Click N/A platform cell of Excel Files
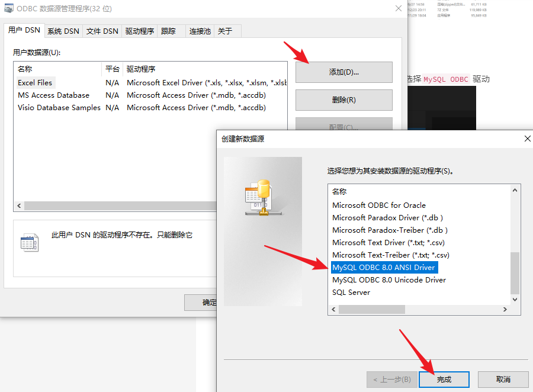Screen dimensions: 533x392 point(112,83)
